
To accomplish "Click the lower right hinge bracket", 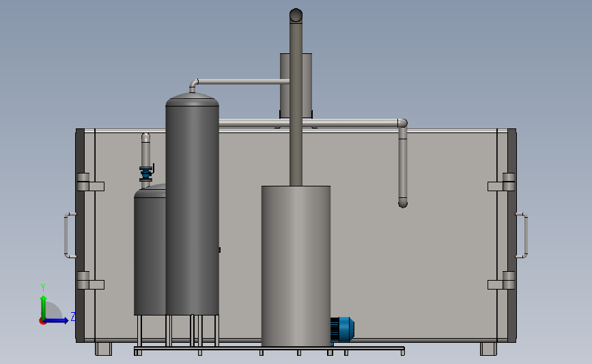I will coord(501,281).
